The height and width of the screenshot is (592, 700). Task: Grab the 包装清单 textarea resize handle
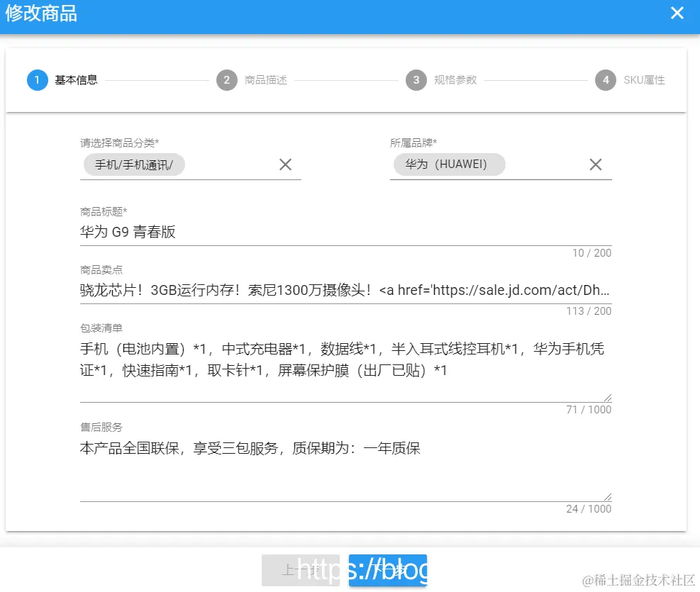tap(608, 398)
